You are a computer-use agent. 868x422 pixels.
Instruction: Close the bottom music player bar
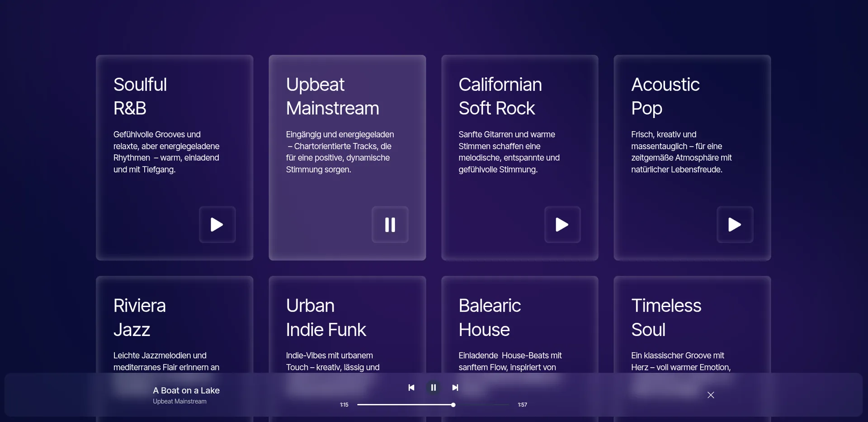click(x=711, y=395)
